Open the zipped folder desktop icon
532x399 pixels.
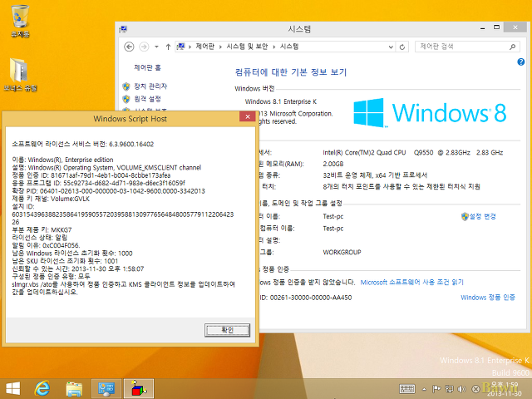(x=20, y=75)
